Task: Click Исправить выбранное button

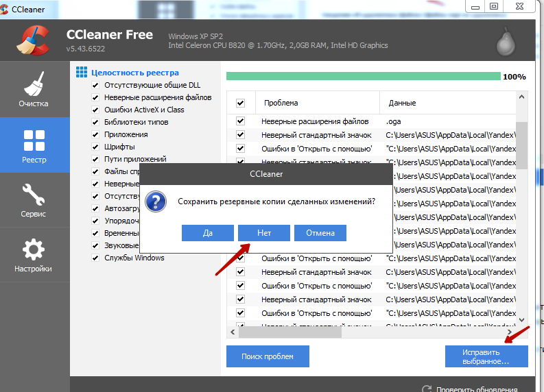Action: click(486, 356)
